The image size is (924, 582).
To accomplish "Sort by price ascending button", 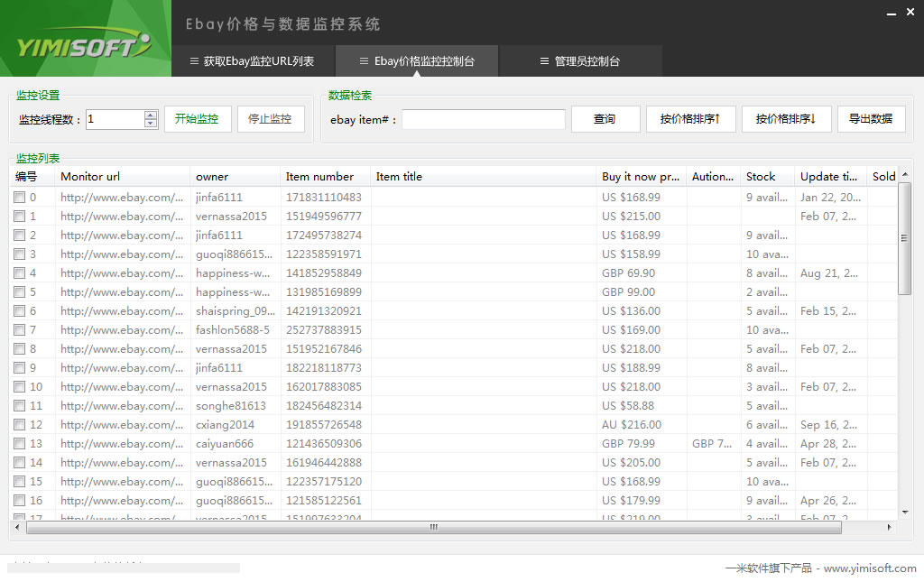I will click(690, 119).
